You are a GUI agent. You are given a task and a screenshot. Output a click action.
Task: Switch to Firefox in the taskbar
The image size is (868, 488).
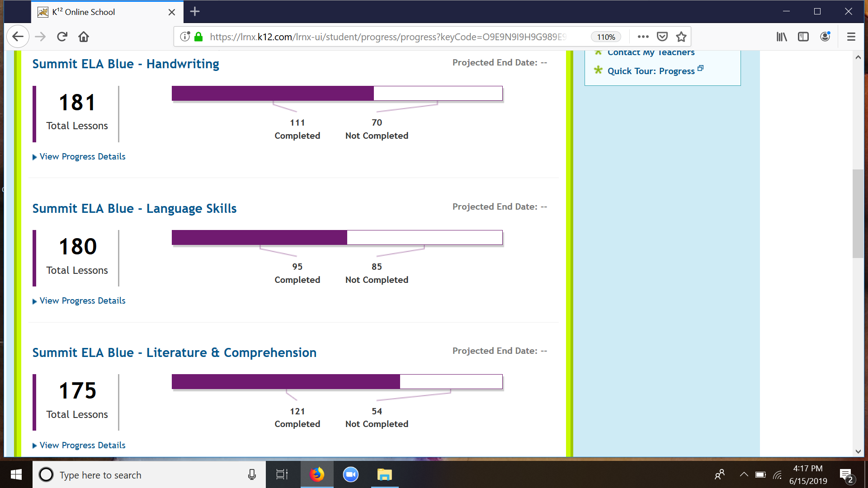point(317,474)
